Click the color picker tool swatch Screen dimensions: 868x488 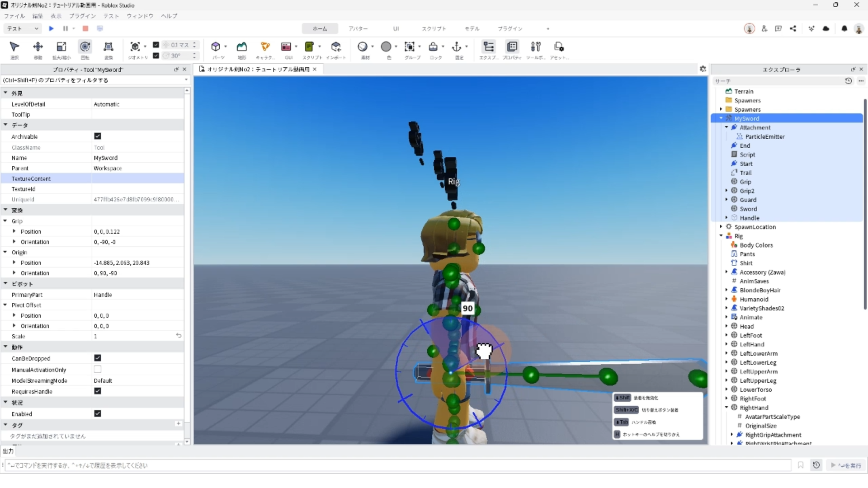pyautogui.click(x=386, y=47)
